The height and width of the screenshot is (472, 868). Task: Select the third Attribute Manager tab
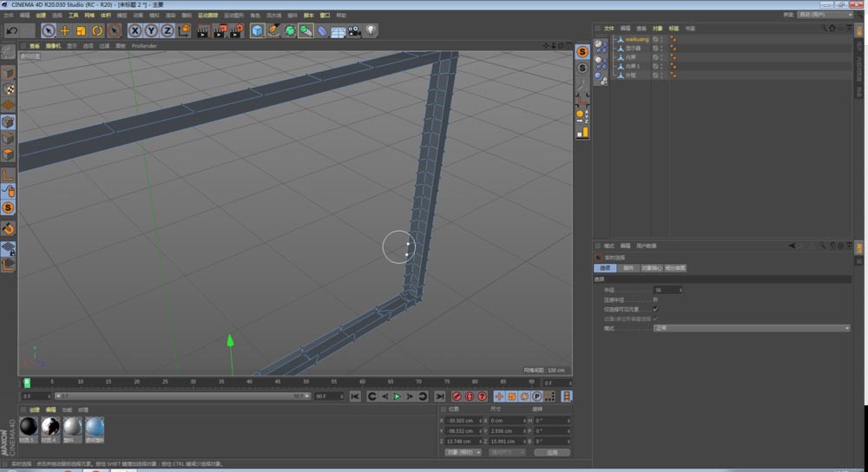(651, 268)
